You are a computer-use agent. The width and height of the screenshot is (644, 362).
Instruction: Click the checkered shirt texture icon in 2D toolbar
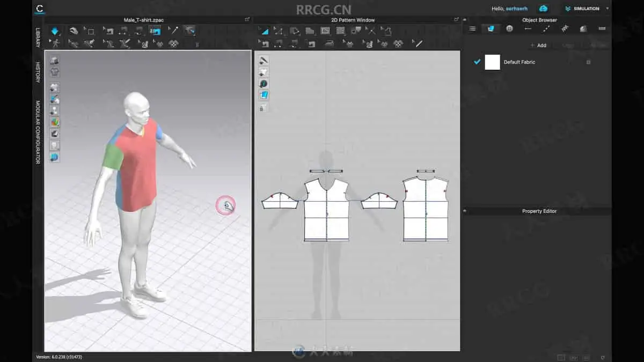click(398, 44)
